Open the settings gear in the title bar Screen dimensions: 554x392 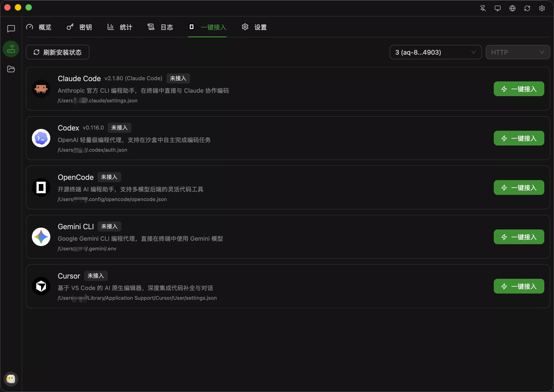click(x=542, y=8)
